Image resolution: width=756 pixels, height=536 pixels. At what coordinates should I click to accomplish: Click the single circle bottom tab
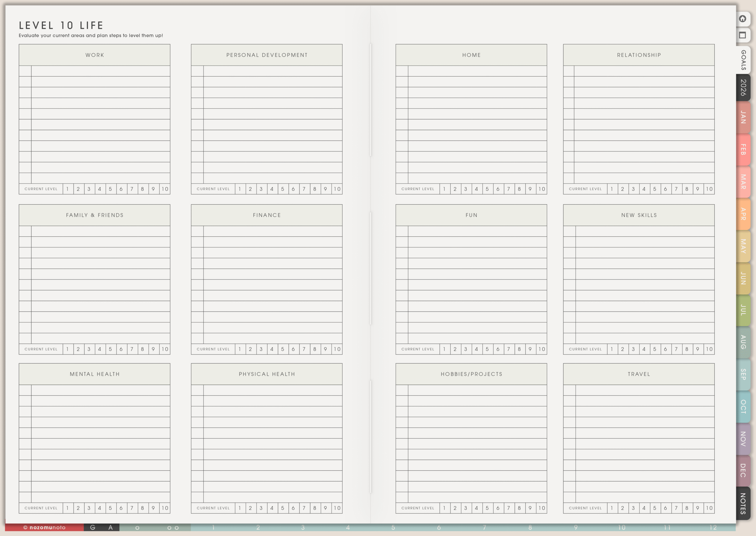point(137,528)
